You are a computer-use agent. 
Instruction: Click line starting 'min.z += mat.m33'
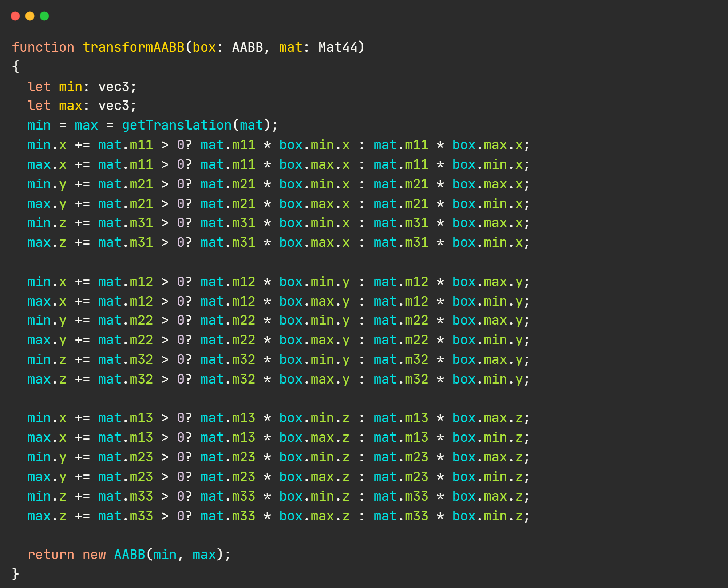coord(279,496)
